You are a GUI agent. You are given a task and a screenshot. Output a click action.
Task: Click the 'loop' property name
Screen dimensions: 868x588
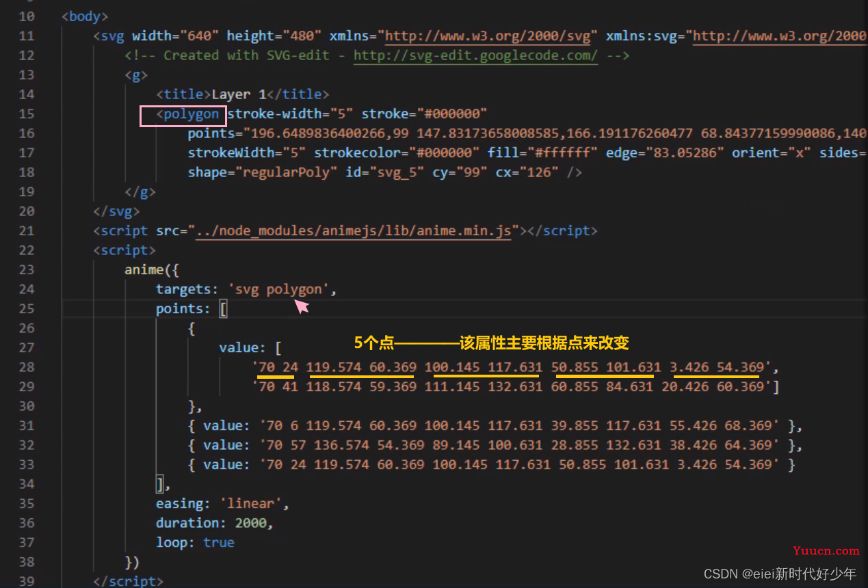pos(172,543)
